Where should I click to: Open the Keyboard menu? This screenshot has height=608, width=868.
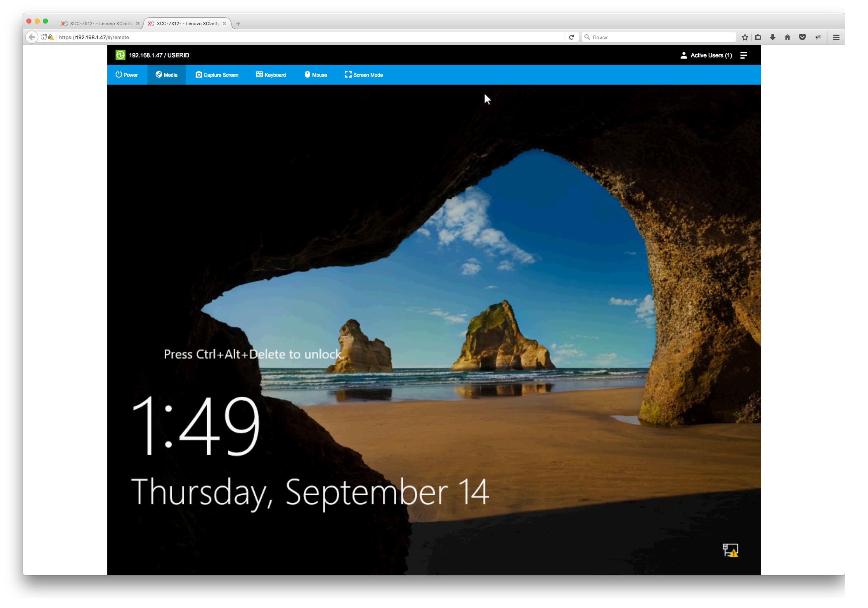click(271, 75)
